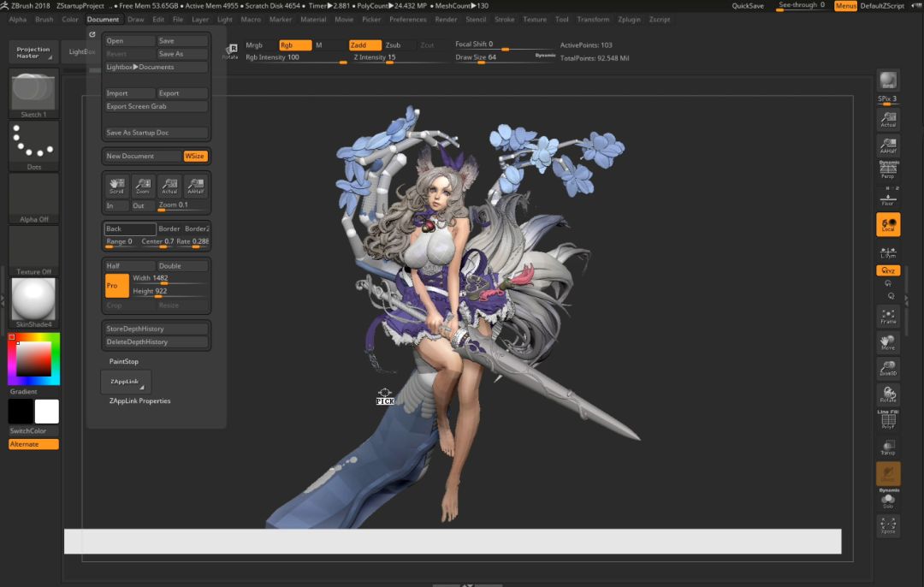The height and width of the screenshot is (587, 924).
Task: Click Export Screen Grab
Action: point(157,106)
